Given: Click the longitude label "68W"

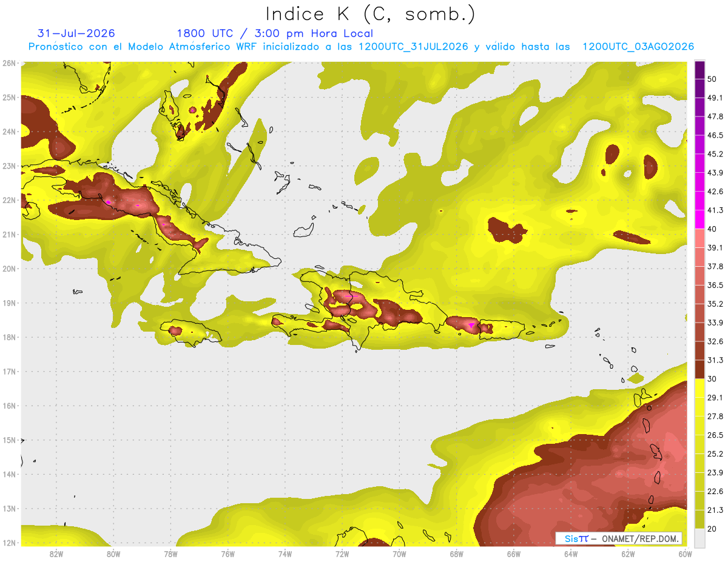Looking at the screenshot, I should (456, 554).
